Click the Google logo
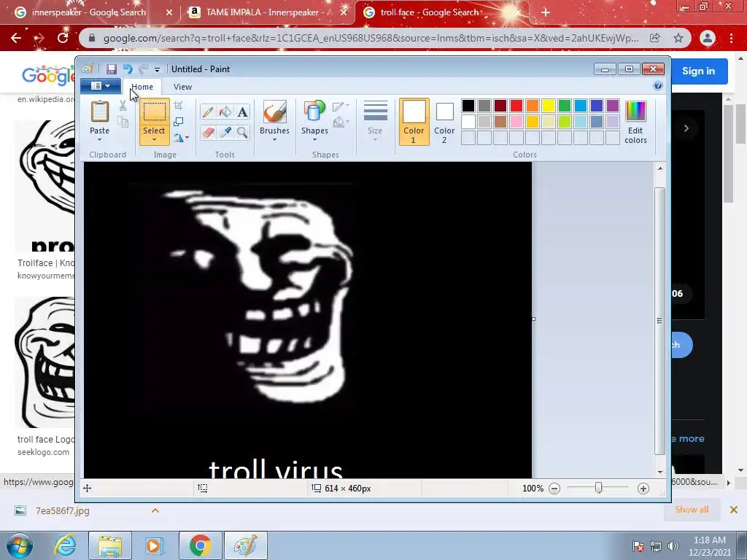747x560 pixels. click(x=48, y=76)
